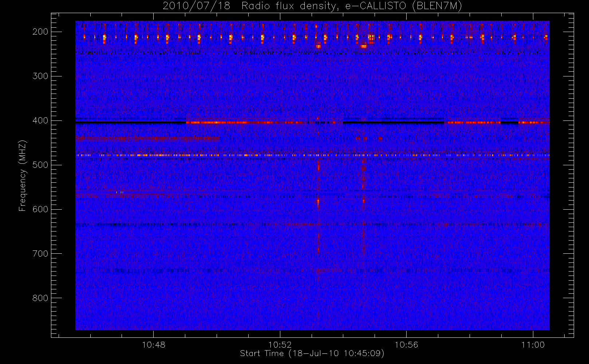Click the 200 frequency tick label
Image resolution: width=589 pixels, height=364 pixels.
[40, 32]
